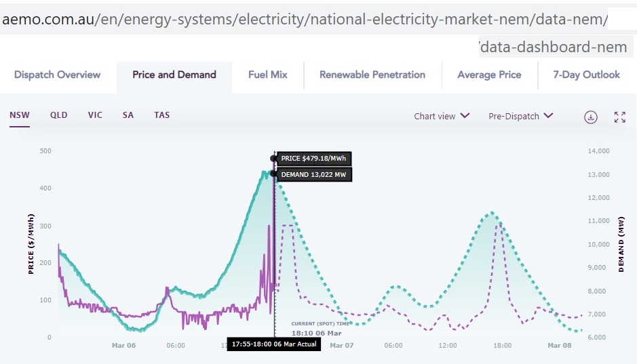Click the PRICE $479.18/MWh tooltip
This screenshot has width=637, height=364.
click(x=313, y=158)
